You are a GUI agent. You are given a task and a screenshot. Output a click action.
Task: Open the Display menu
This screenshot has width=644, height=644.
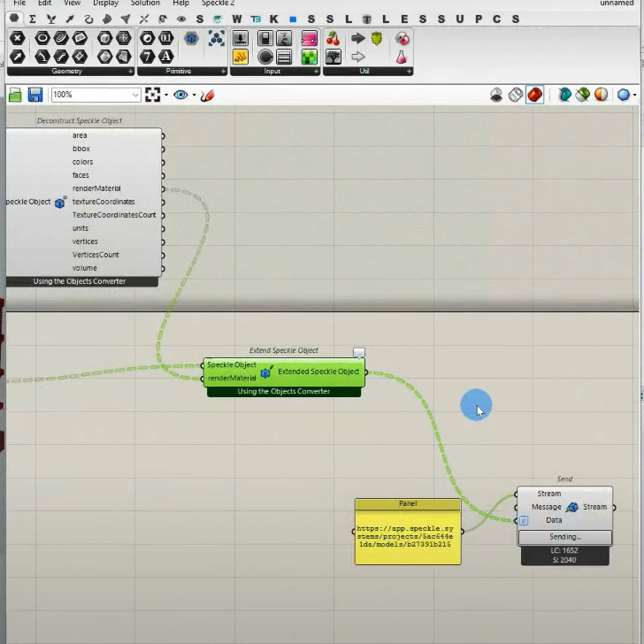pyautogui.click(x=105, y=4)
